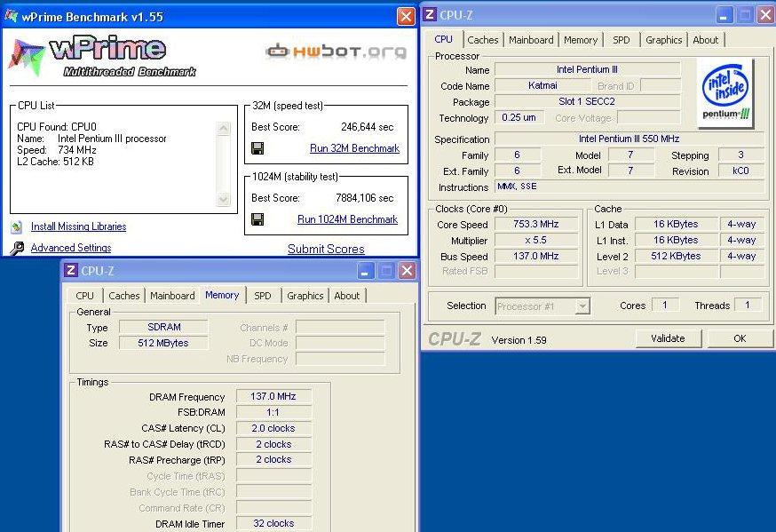Click the Validate button in CPU-Z

[668, 338]
